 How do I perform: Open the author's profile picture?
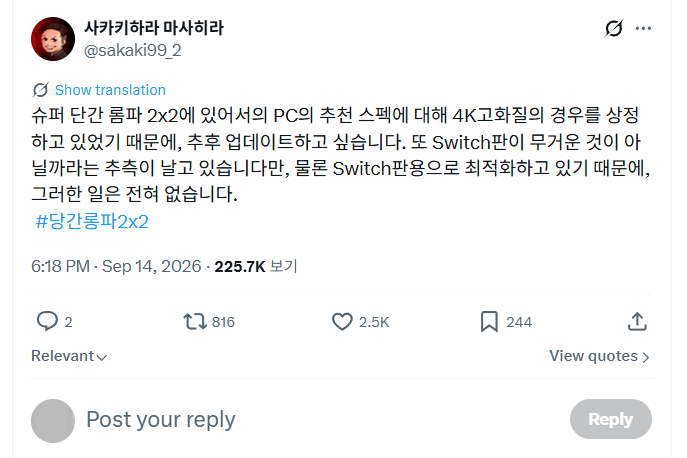(53, 39)
